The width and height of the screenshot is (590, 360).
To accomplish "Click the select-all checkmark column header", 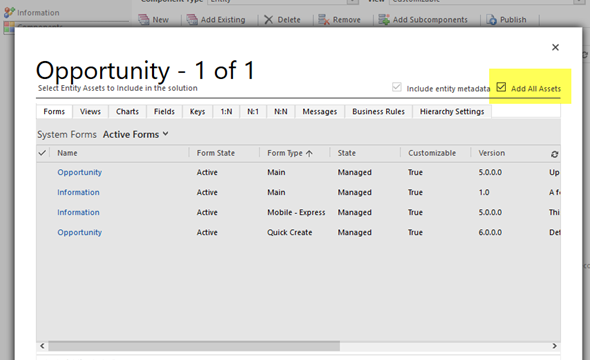I will coord(42,153).
